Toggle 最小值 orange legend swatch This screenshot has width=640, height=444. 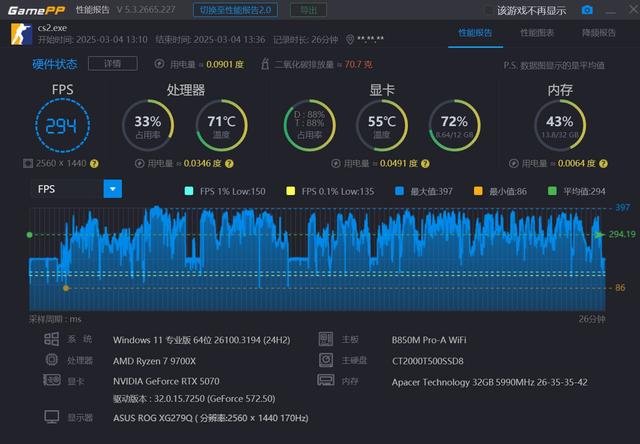(x=478, y=191)
